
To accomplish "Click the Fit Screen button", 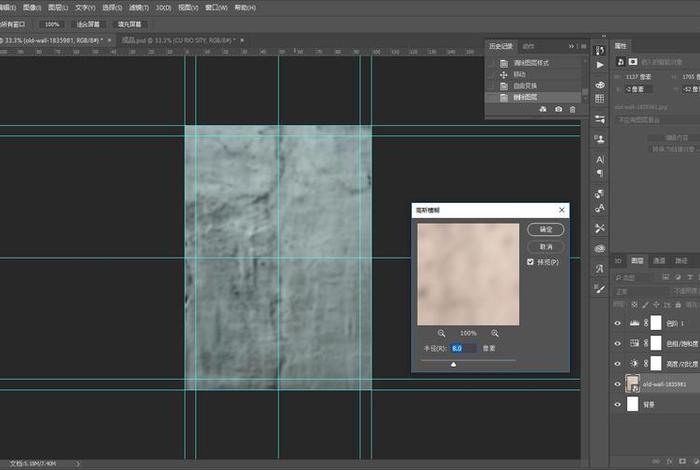I will 88,24.
